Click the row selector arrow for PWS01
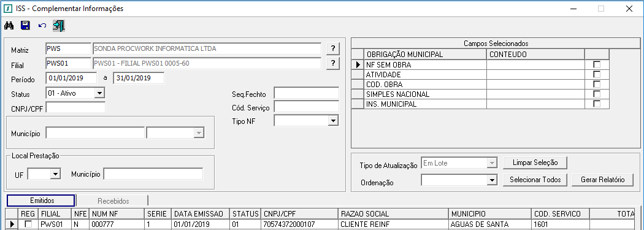Screen dimensions: 644x230 (x=12, y=224)
